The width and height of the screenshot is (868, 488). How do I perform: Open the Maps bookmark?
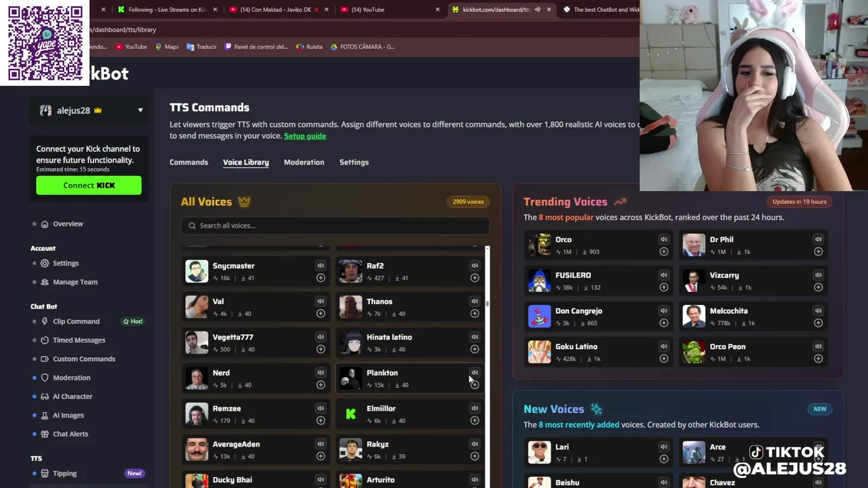click(167, 47)
